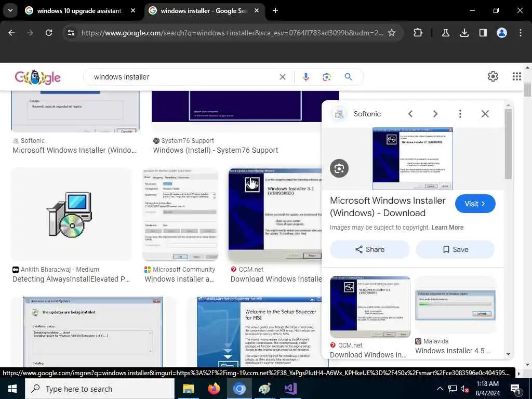Select related CCM.net image in preview panel
Image resolution: width=532 pixels, height=399 pixels.
[x=370, y=307]
